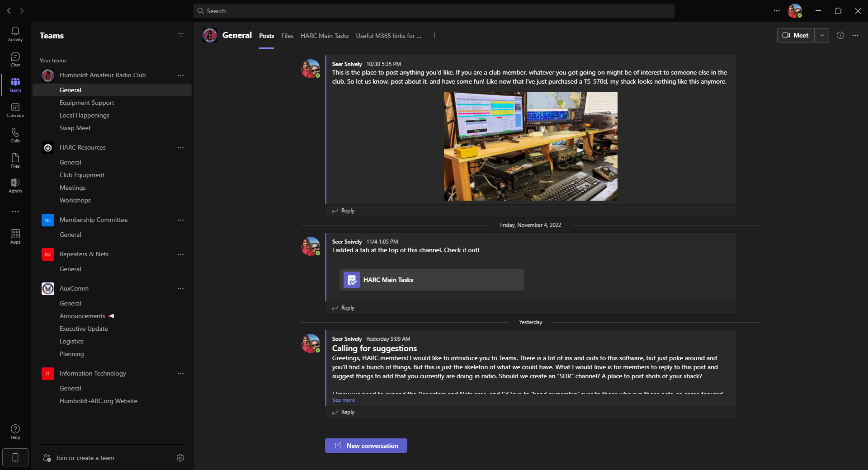The width and height of the screenshot is (868, 470).
Task: Open the profile avatar menu
Action: point(795,11)
